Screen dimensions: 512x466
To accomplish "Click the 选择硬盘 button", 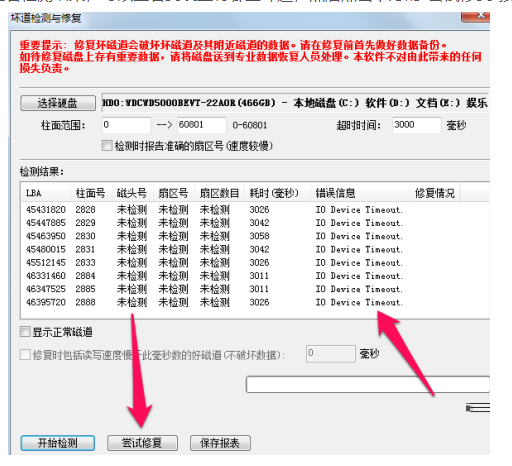I will 58,103.
